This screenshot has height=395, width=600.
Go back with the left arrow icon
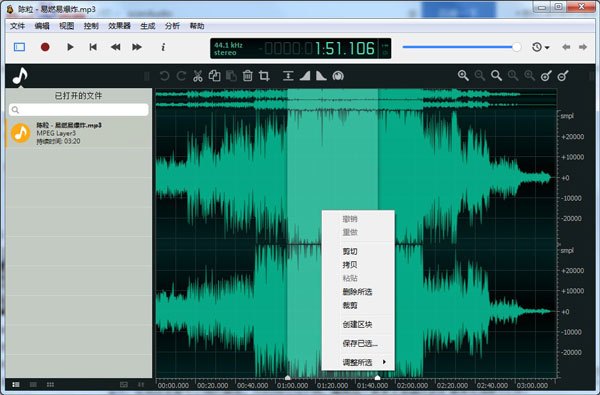(566, 47)
